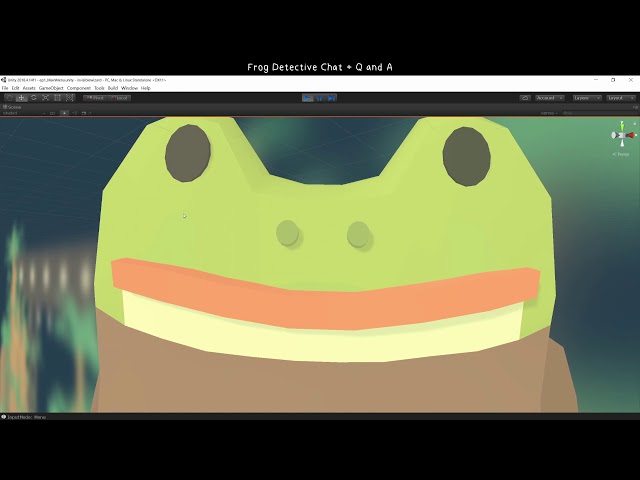The height and width of the screenshot is (480, 640).
Task: Select the Scale tool
Action: pyautogui.click(x=46, y=98)
